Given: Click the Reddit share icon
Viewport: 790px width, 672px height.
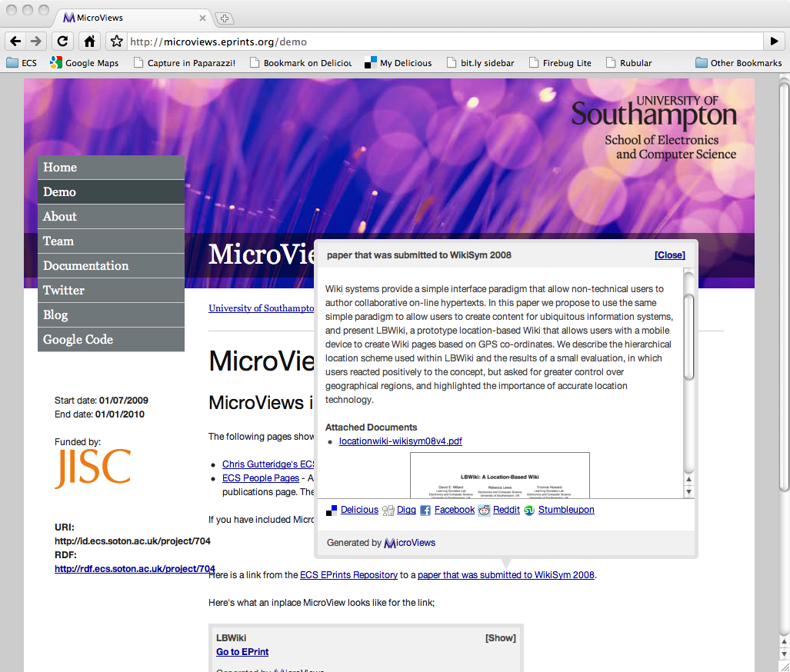Looking at the screenshot, I should coord(485,511).
